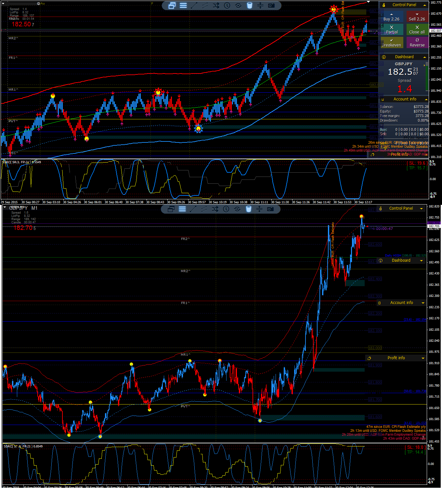Click the clock icon in the lower chart toolbar

tap(226, 209)
